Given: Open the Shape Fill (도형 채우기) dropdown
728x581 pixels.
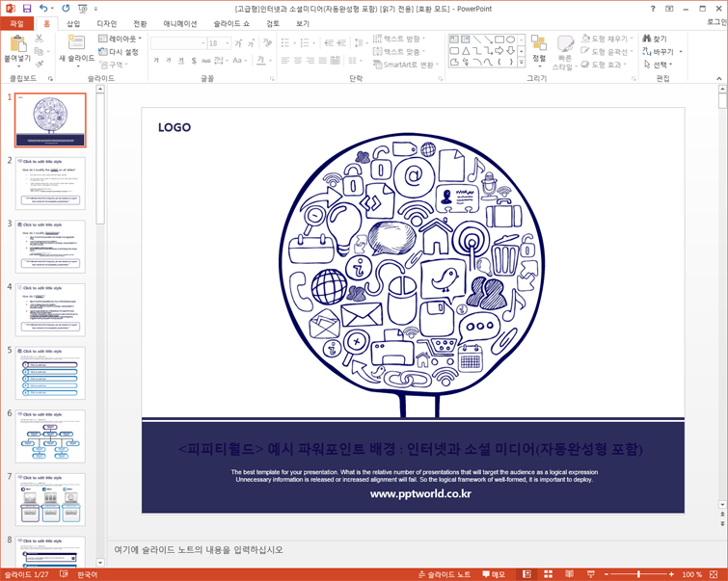Looking at the screenshot, I should point(607,39).
